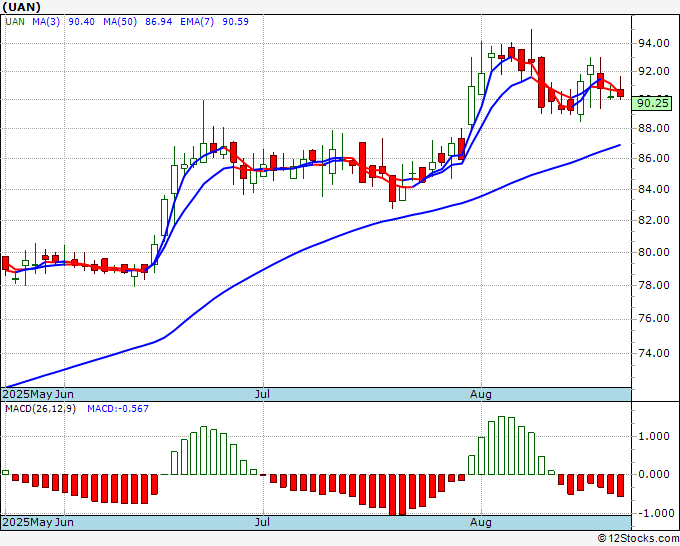Click the UAN legend label
The width and height of the screenshot is (680, 546).
pyautogui.click(x=15, y=22)
